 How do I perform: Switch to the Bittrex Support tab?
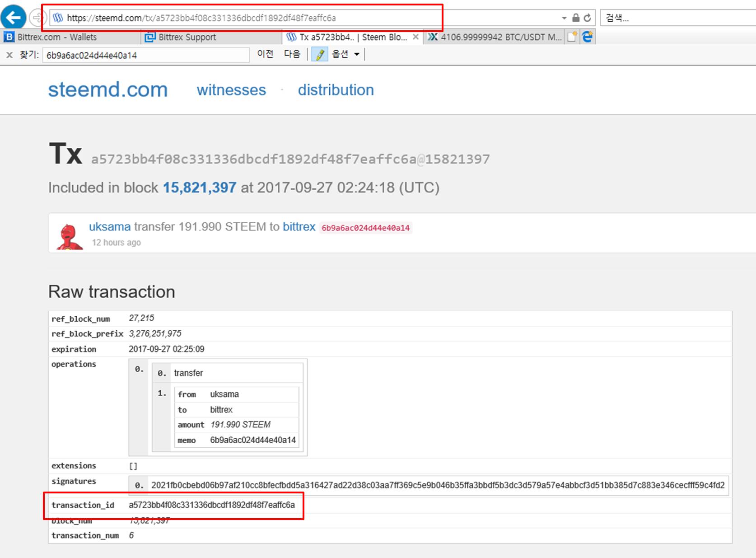pyautogui.click(x=211, y=37)
